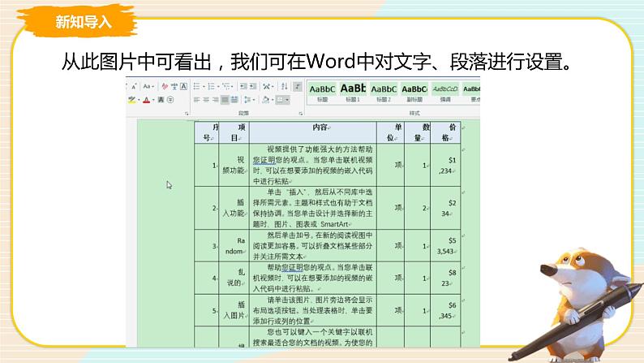Click the highlighted Justify alignment icon
This screenshot has width=644, height=363.
225,100
